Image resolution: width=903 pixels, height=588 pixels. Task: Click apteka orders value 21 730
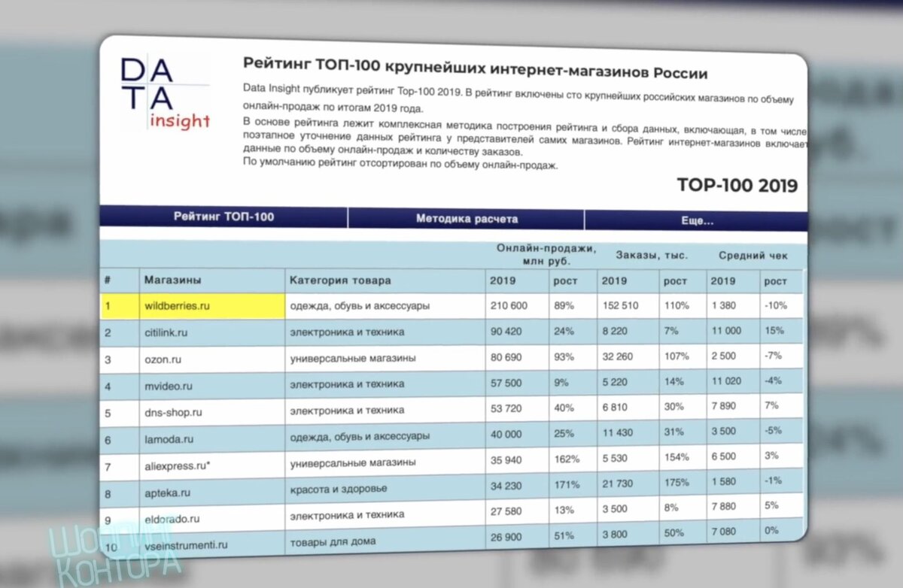(x=619, y=482)
